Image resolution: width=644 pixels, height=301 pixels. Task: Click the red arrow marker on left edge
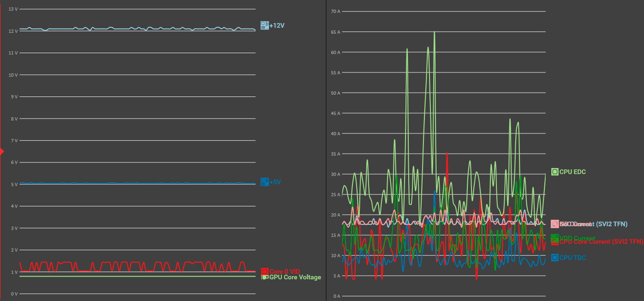(x=2, y=151)
